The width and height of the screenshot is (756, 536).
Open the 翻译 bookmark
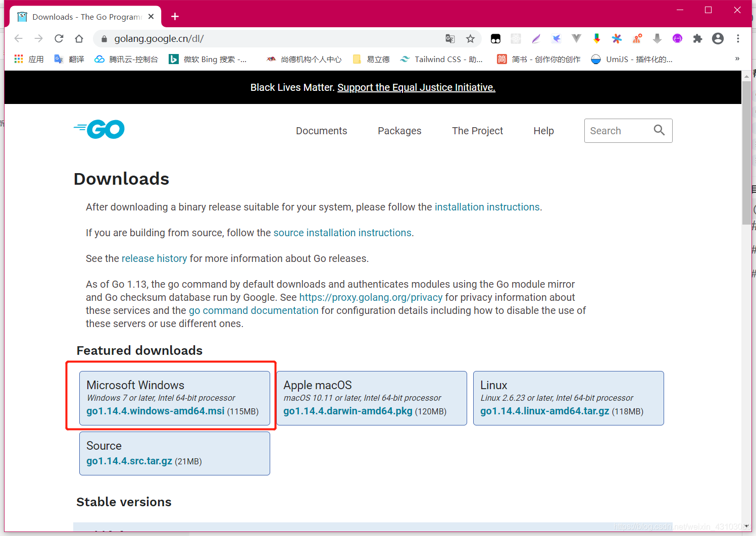click(x=69, y=59)
